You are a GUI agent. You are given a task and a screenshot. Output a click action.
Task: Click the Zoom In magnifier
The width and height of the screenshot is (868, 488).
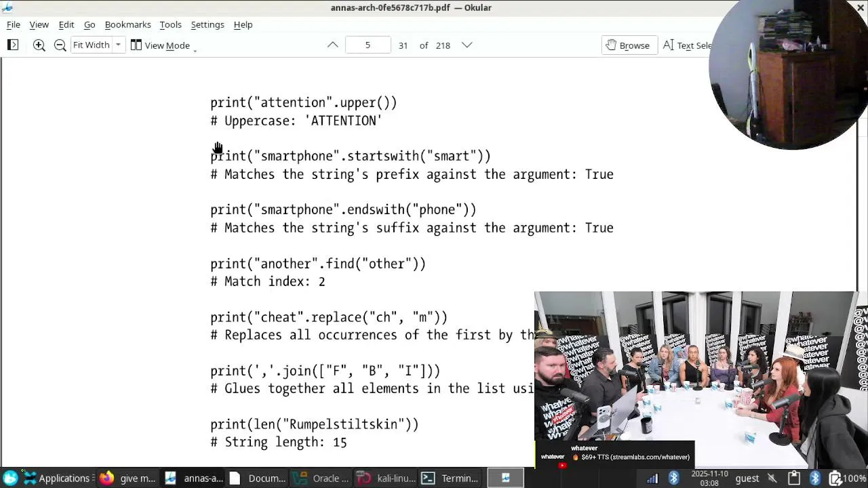pyautogui.click(x=39, y=45)
